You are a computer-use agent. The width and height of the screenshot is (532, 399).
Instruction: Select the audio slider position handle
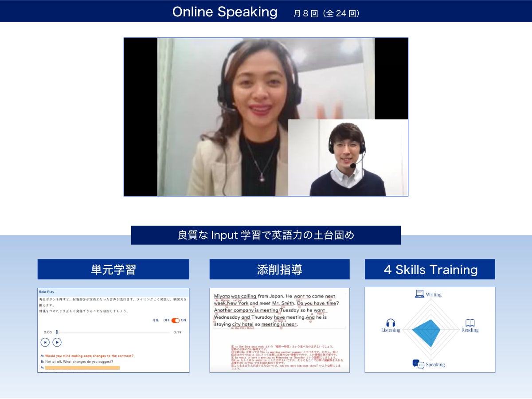point(57,332)
